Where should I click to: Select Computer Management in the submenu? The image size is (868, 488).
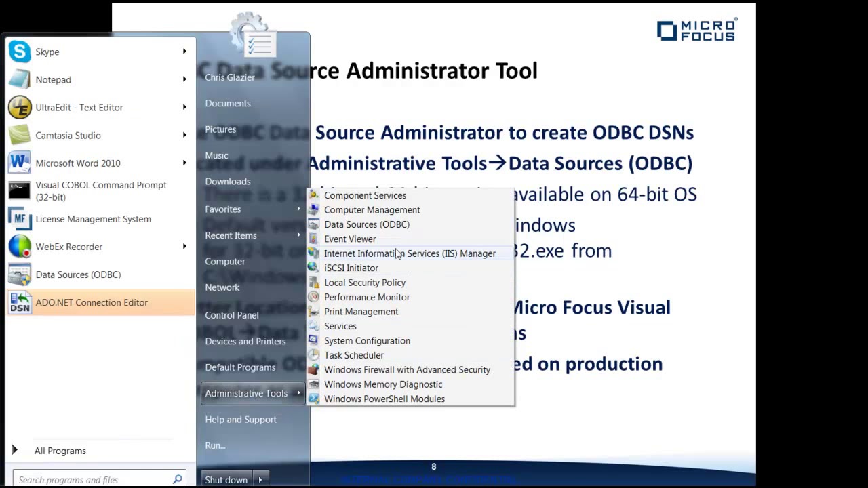[x=372, y=209]
